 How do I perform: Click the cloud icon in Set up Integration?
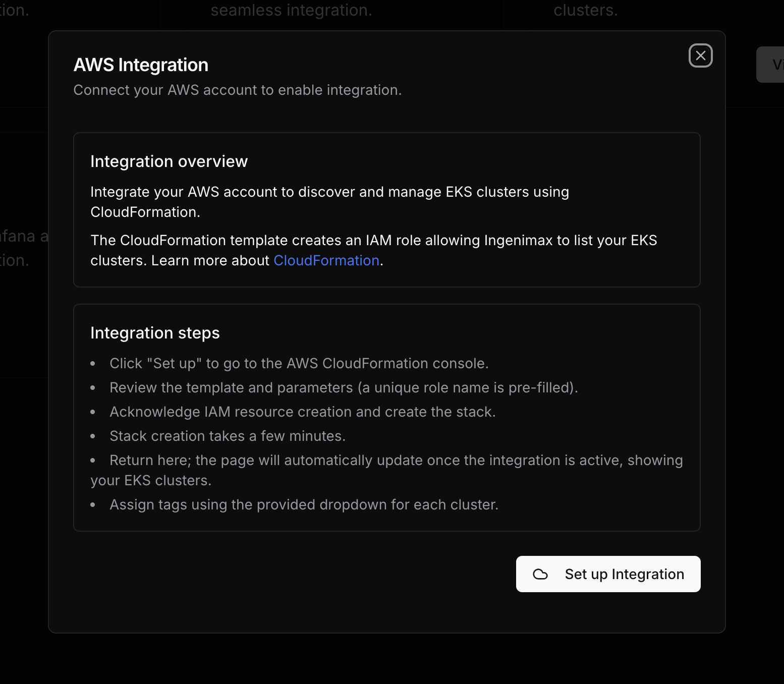540,574
